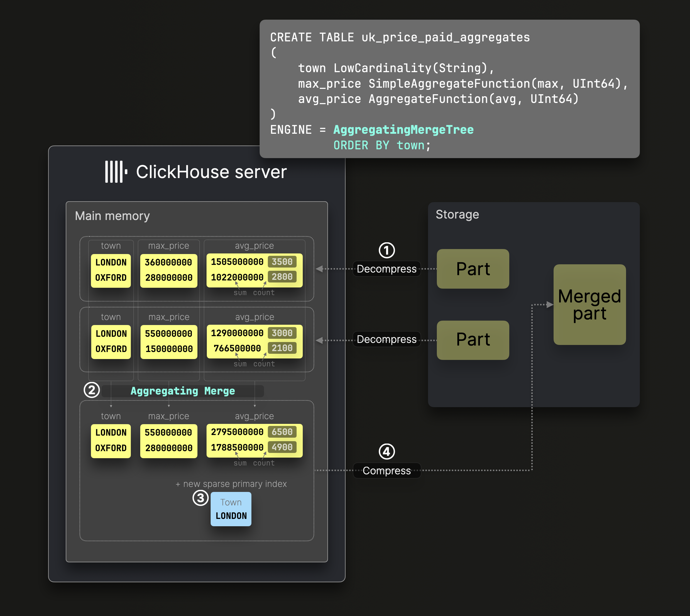Click the circled number 2 marker
The height and width of the screenshot is (616, 690).
pyautogui.click(x=92, y=390)
